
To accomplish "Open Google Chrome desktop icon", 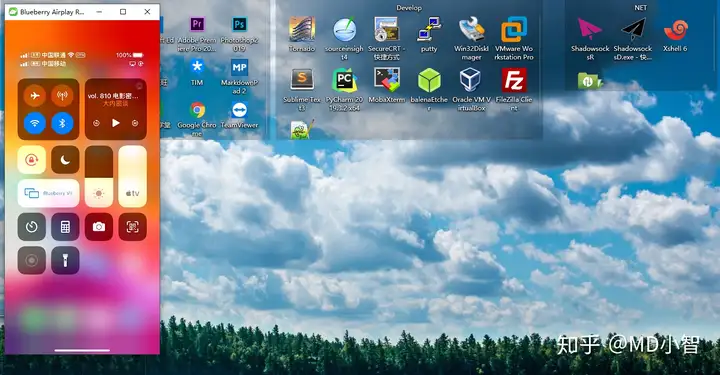I will (197, 119).
